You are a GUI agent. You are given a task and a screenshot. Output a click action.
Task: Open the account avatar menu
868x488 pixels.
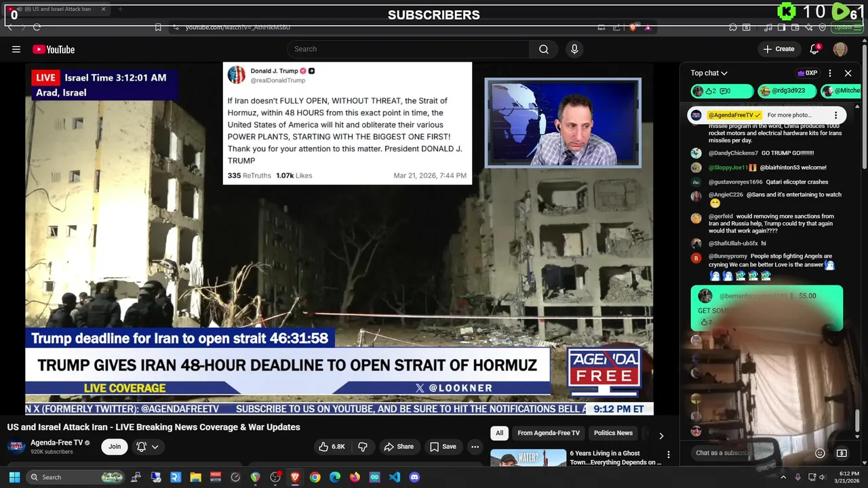(x=840, y=49)
